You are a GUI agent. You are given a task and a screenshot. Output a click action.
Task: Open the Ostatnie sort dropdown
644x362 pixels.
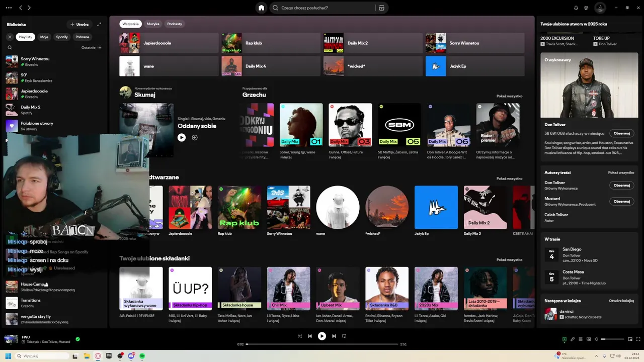point(91,48)
